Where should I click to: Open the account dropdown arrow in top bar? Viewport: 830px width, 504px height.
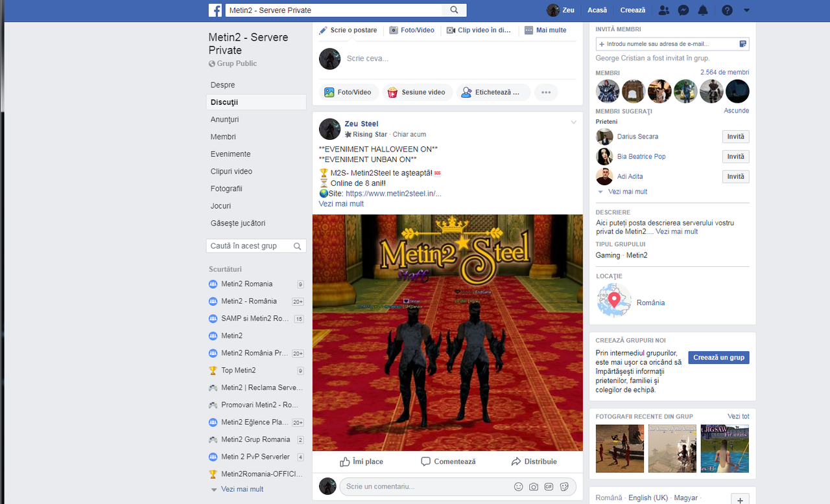[746, 10]
